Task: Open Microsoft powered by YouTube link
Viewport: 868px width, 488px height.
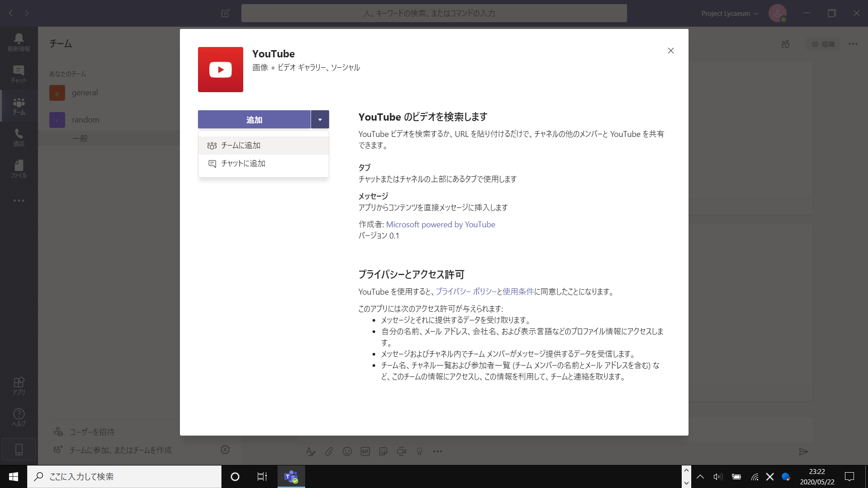Action: [x=440, y=225]
